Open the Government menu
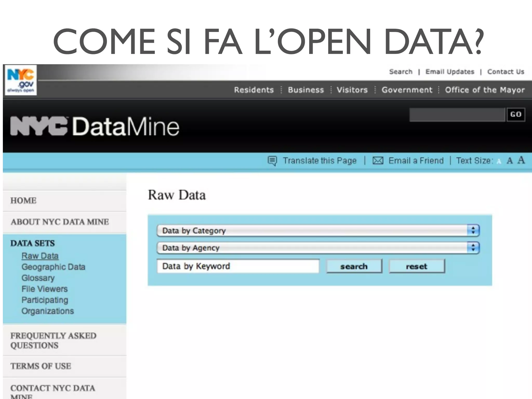The image size is (532, 399). (407, 90)
